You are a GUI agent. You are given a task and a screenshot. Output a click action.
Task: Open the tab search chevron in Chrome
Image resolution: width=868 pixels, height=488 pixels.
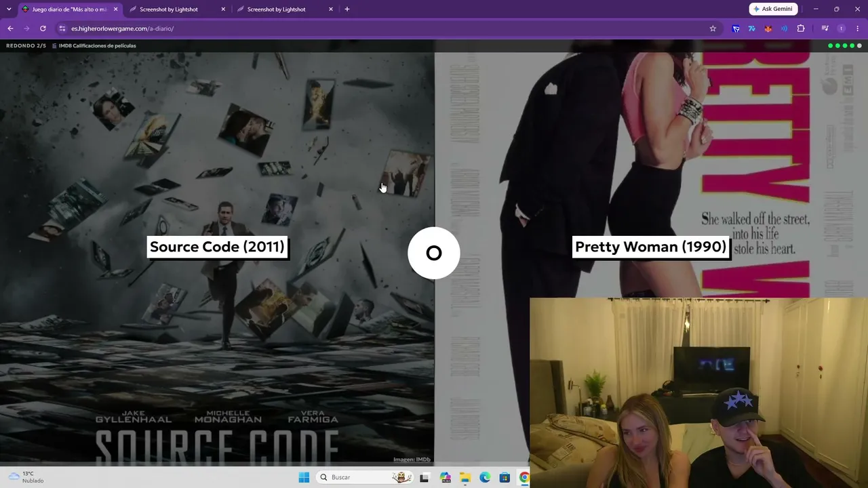[x=9, y=9]
